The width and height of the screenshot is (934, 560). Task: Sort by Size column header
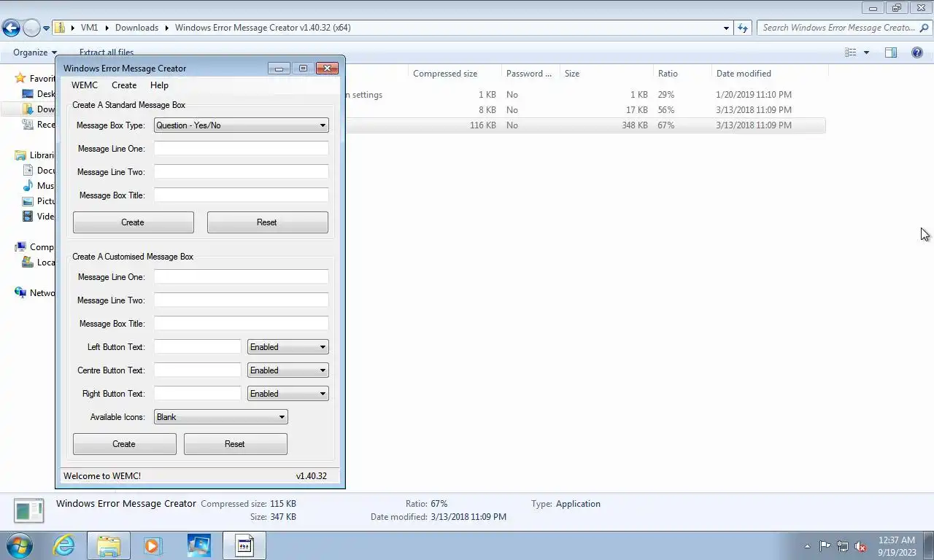coord(606,74)
